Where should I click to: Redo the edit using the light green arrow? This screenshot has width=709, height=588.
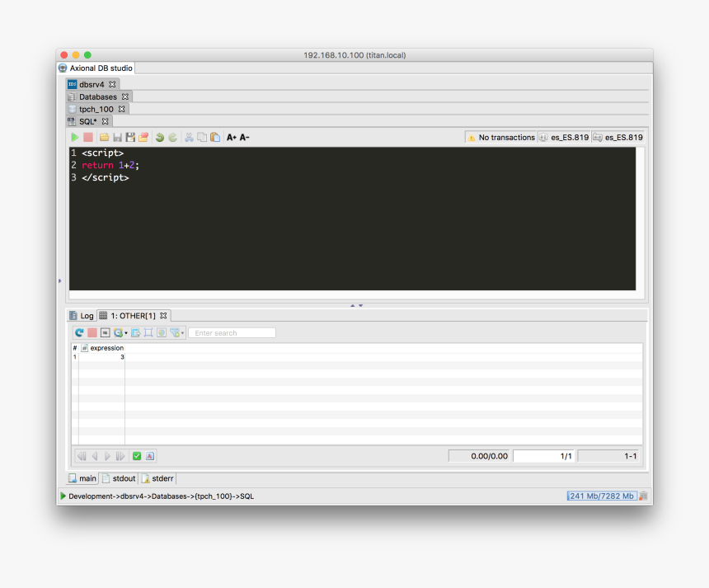(173, 138)
